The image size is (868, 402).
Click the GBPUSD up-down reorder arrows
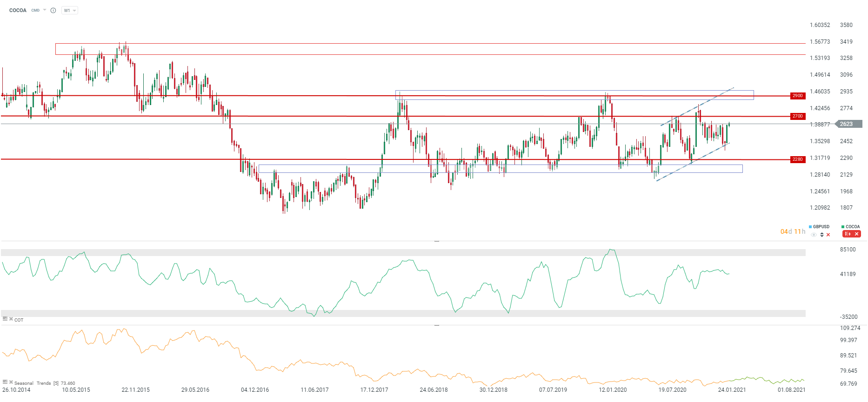coord(821,235)
